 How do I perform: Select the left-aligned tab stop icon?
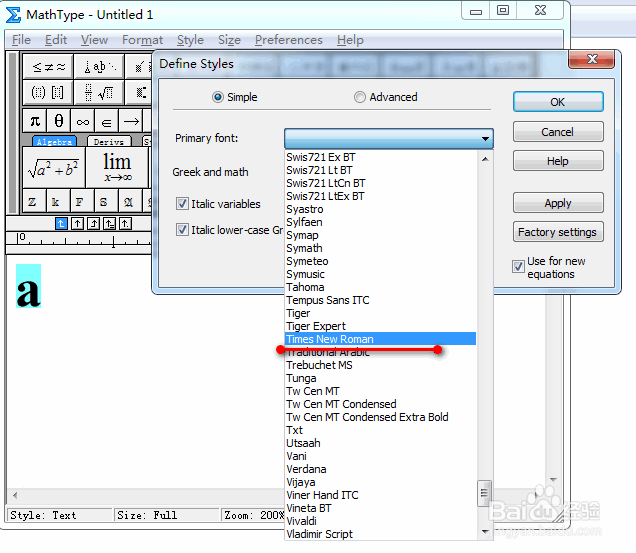[x=61, y=224]
